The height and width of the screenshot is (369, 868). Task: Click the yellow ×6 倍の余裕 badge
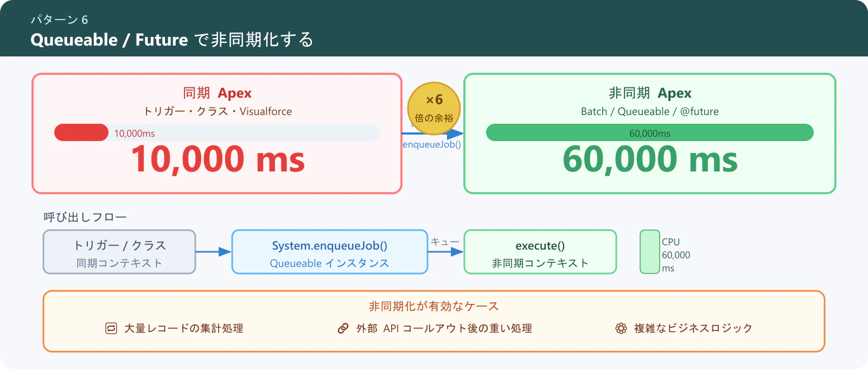434,109
